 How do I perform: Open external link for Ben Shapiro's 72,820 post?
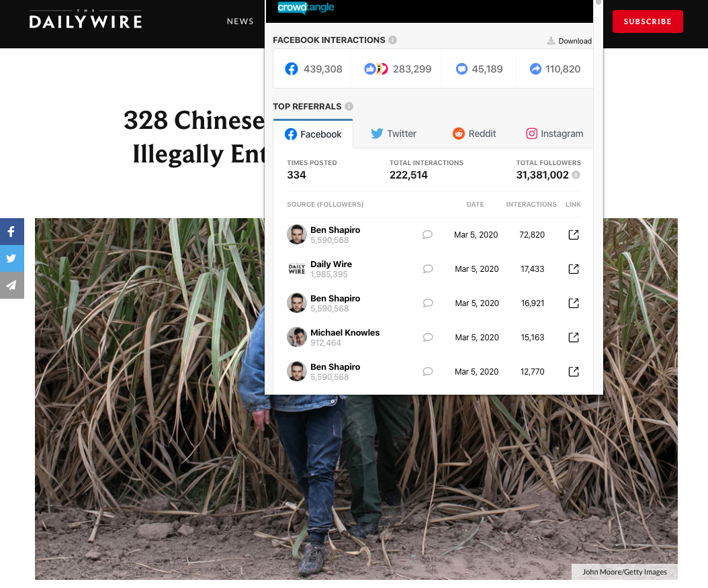(x=574, y=235)
